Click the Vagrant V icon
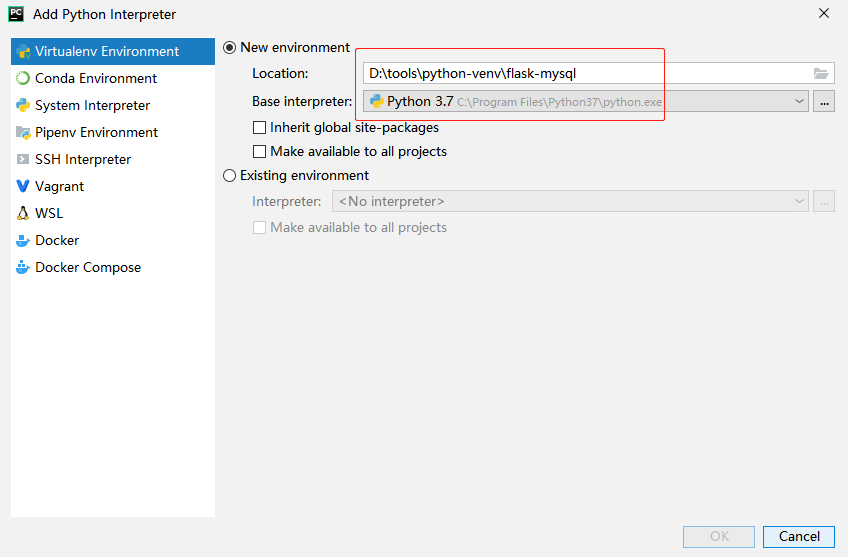Screen dimensions: 848x557 click(x=23, y=186)
